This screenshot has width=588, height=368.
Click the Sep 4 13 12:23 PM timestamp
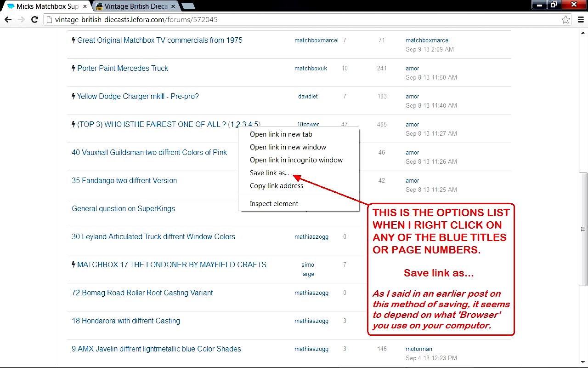(431, 358)
